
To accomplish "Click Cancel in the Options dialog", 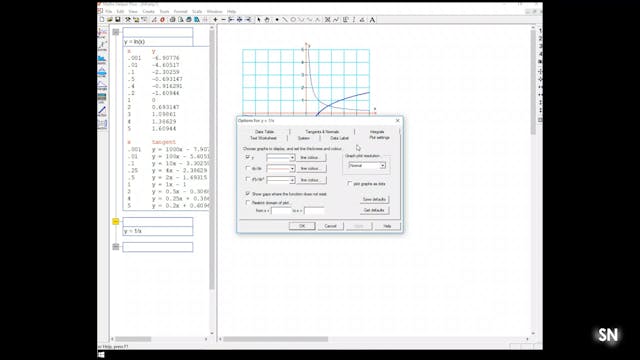I will (x=330, y=226).
